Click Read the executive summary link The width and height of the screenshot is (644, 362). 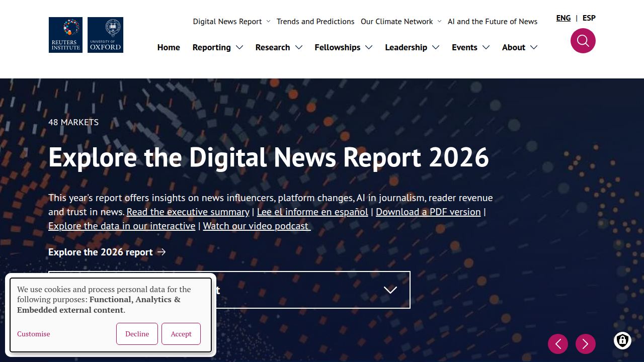pos(188,212)
